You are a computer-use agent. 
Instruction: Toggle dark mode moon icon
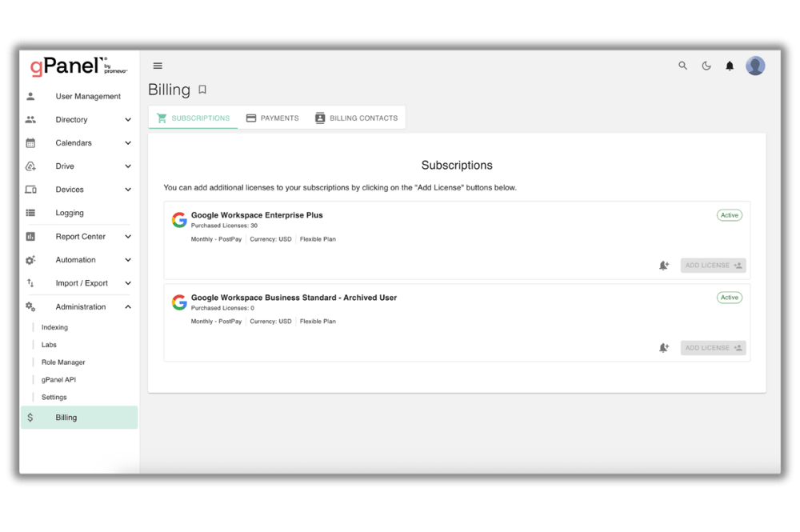click(706, 66)
